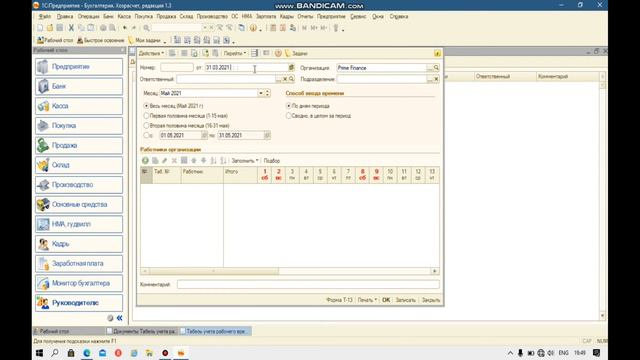This screenshot has width=640, height=360.
Task: Open the Заполнить dropdown
Action: (245, 161)
